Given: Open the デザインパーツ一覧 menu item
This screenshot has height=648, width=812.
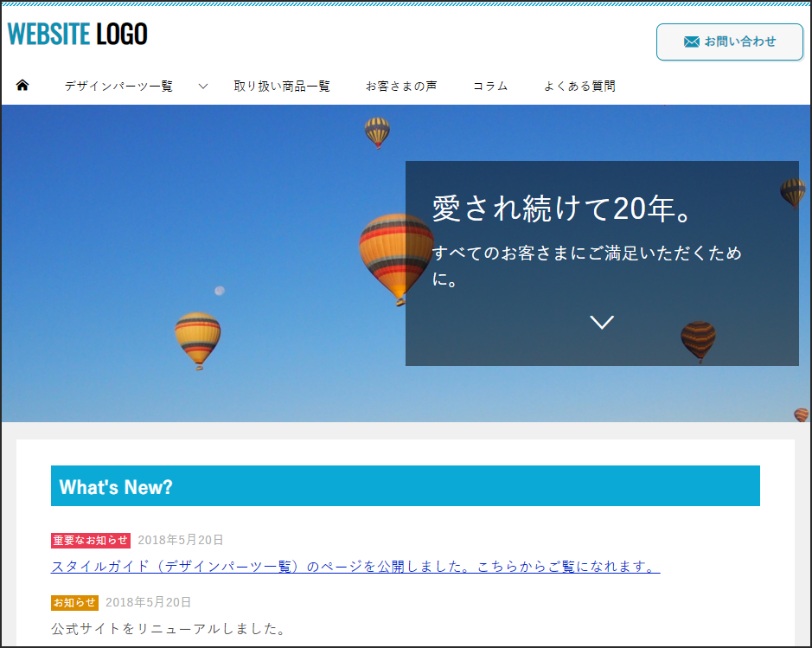Looking at the screenshot, I should 118,86.
